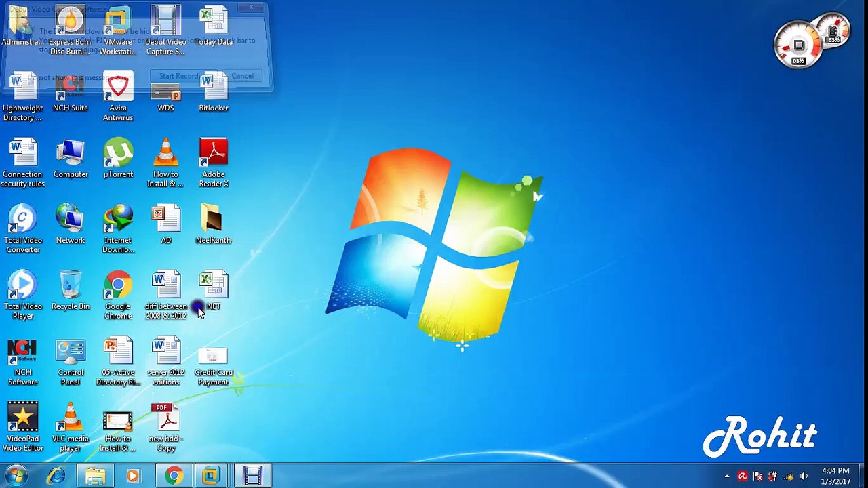Screen dimensions: 868x488
Task: Open the taskbar clock showing 4:04 PM
Action: (835, 476)
